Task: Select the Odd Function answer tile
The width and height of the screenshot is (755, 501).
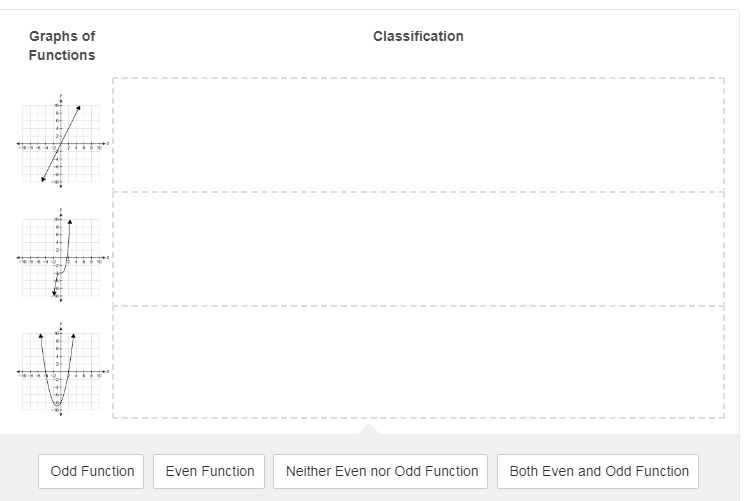Action: coord(92,471)
